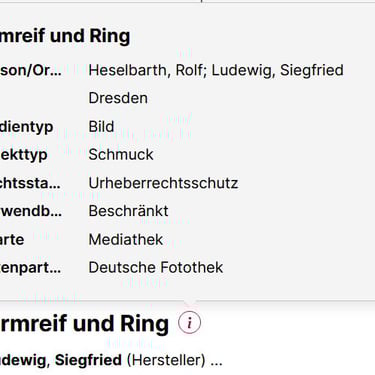The height and width of the screenshot is (375, 375).
Task: Click the truncated 'Person/Or...' label
Action: point(31,70)
